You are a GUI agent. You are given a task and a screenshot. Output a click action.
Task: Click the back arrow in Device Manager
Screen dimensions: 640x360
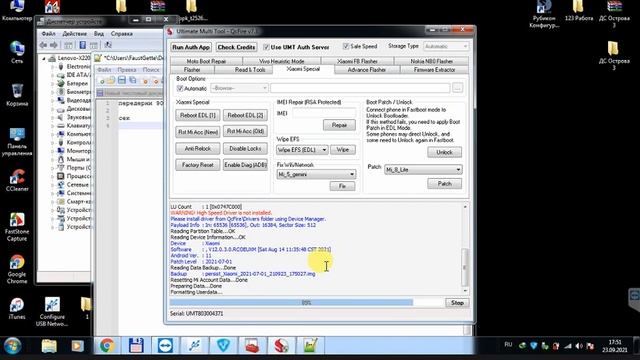coord(43,45)
